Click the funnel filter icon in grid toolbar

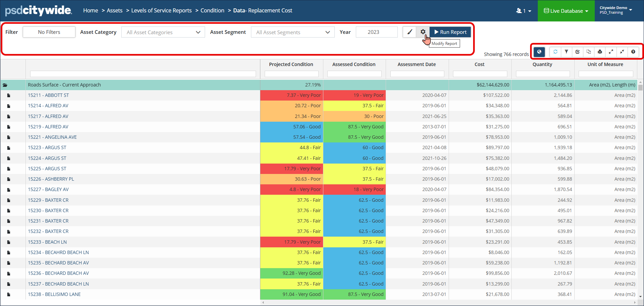(x=566, y=52)
